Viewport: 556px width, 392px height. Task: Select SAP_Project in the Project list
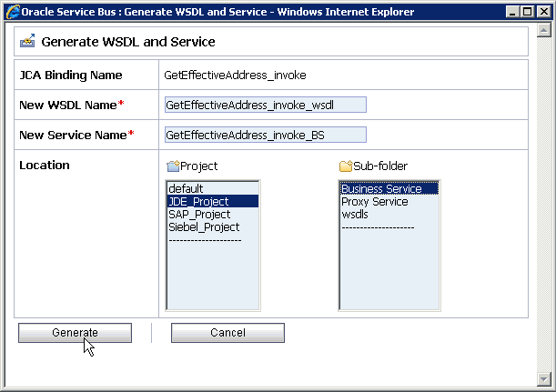(x=213, y=214)
